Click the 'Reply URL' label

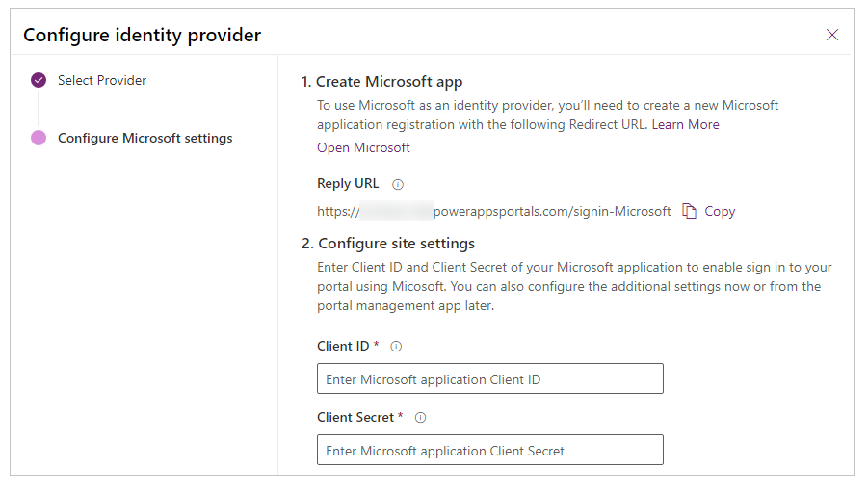pos(348,184)
